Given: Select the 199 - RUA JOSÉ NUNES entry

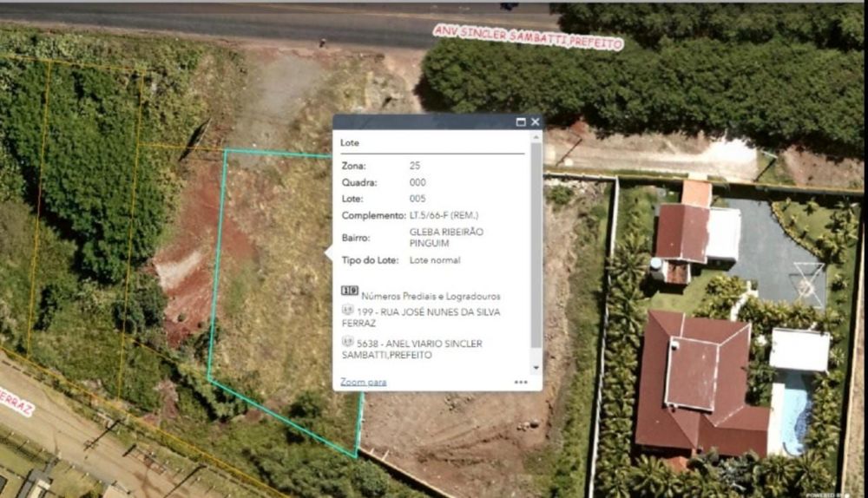Looking at the screenshot, I should [422, 317].
